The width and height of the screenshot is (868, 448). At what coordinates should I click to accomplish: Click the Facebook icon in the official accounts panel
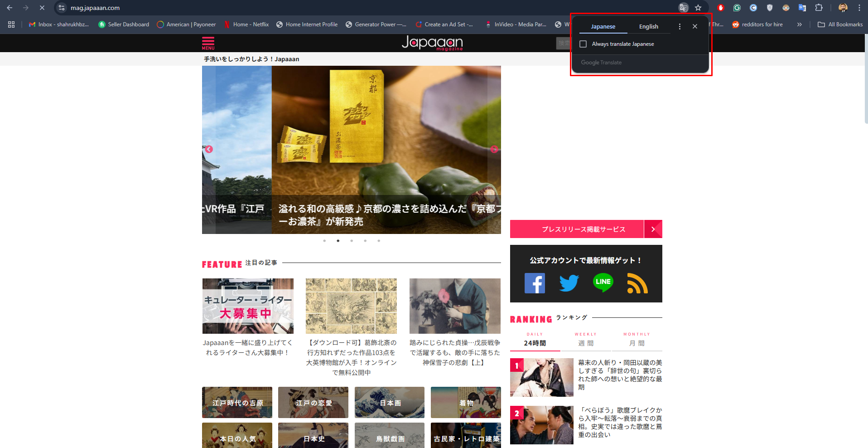(535, 282)
